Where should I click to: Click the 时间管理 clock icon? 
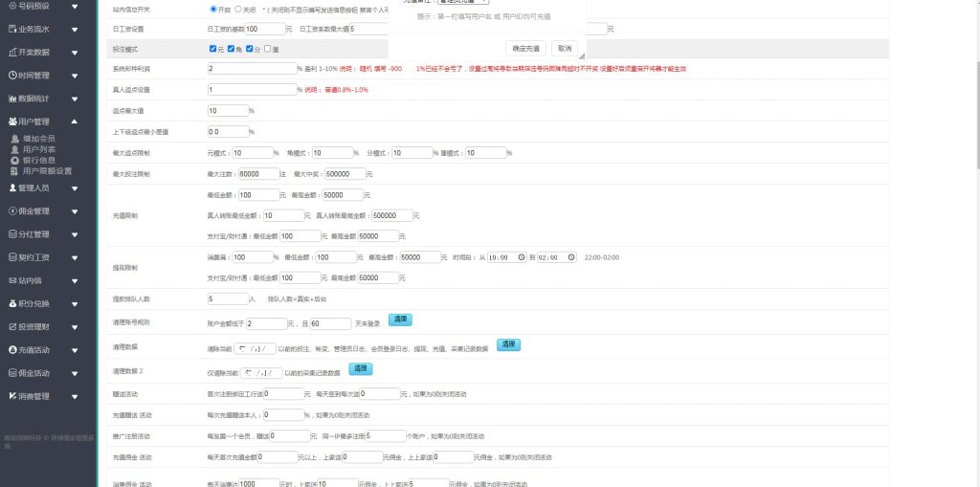click(13, 75)
